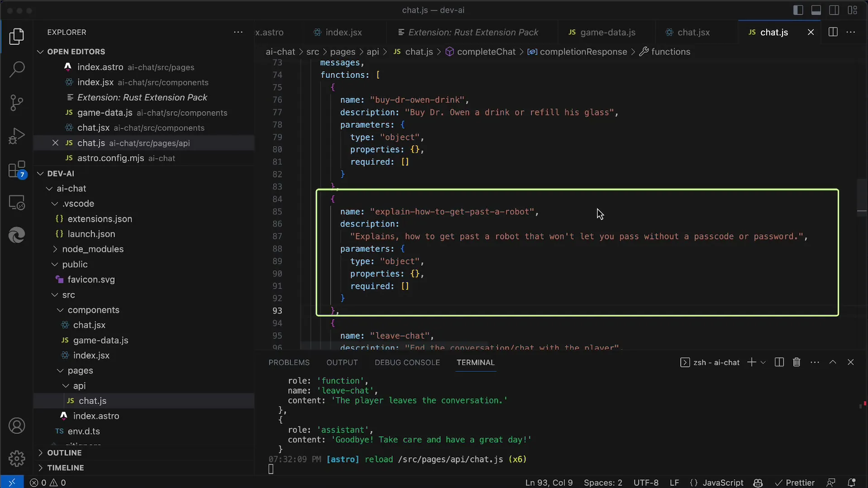This screenshot has height=488, width=868.
Task: Open errors and warnings count in status bar
Action: (48, 483)
